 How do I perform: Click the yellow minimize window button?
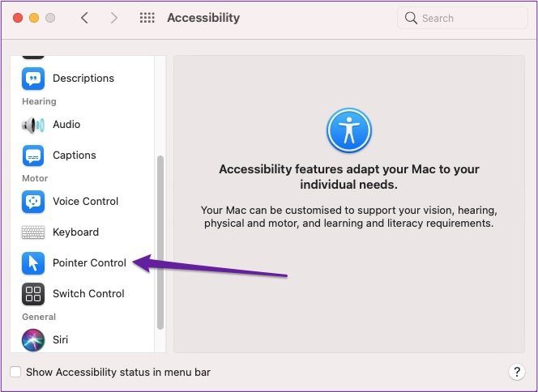(x=34, y=18)
